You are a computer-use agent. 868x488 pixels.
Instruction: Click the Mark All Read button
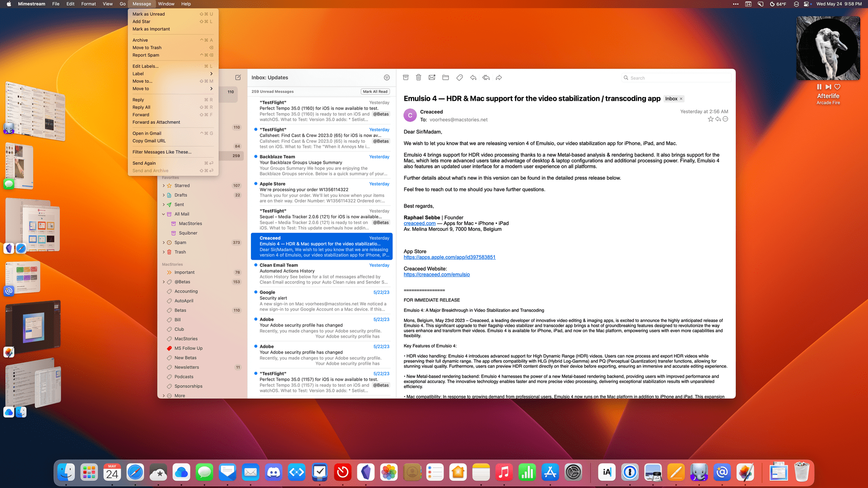click(x=375, y=91)
